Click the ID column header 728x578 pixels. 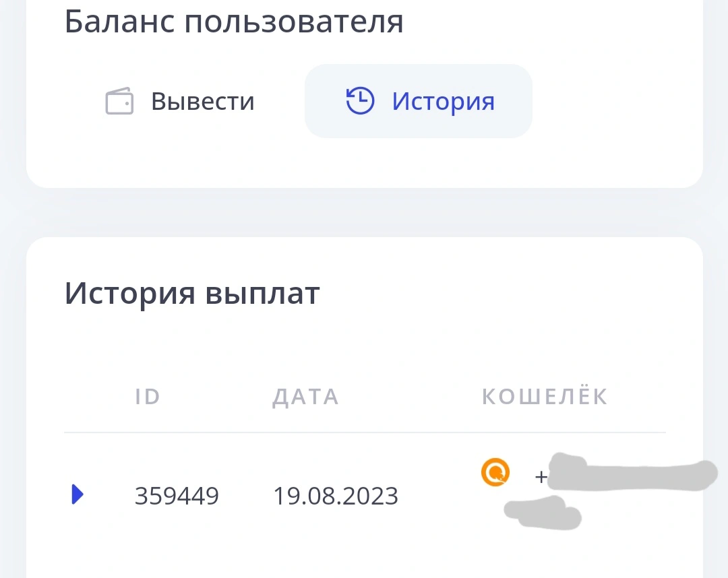148,397
